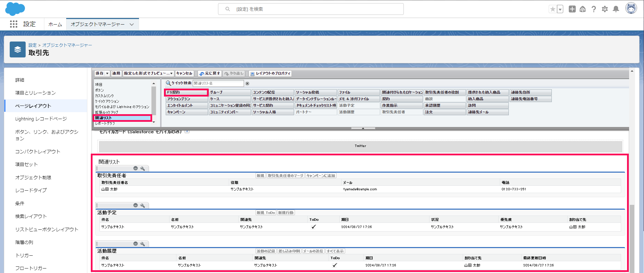Image resolution: width=644 pixels, height=273 pixels.
Task: Clear the quick find with the X icon
Action: point(247,83)
